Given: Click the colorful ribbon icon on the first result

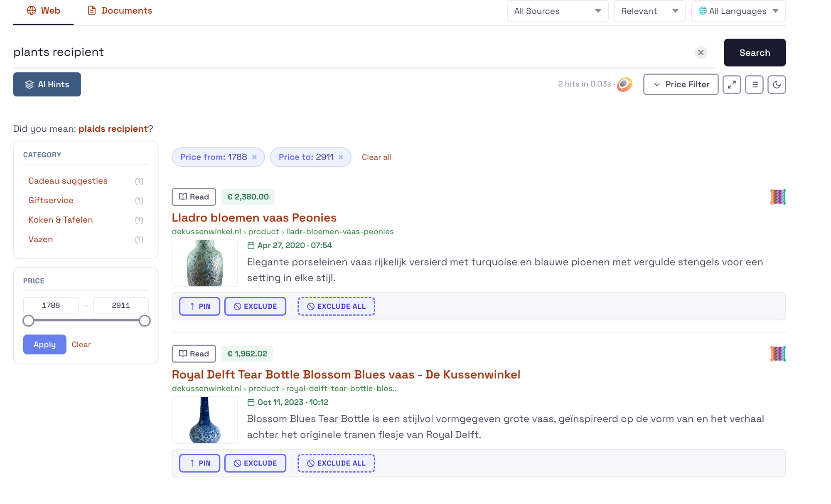Looking at the screenshot, I should pos(777,197).
